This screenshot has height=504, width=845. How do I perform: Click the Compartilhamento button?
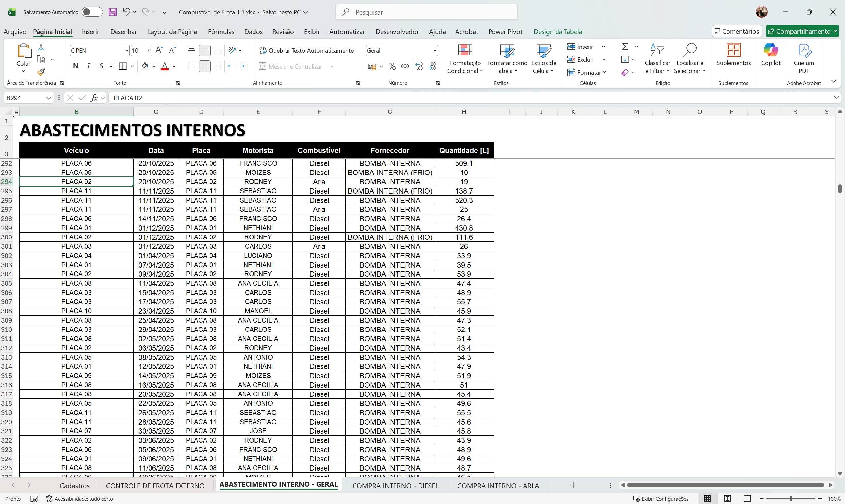coord(802,31)
